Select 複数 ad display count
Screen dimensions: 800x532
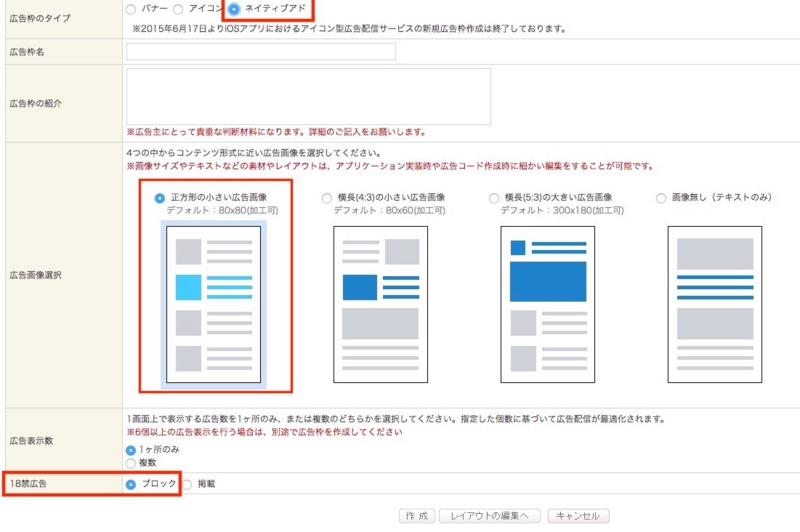pyautogui.click(x=131, y=463)
